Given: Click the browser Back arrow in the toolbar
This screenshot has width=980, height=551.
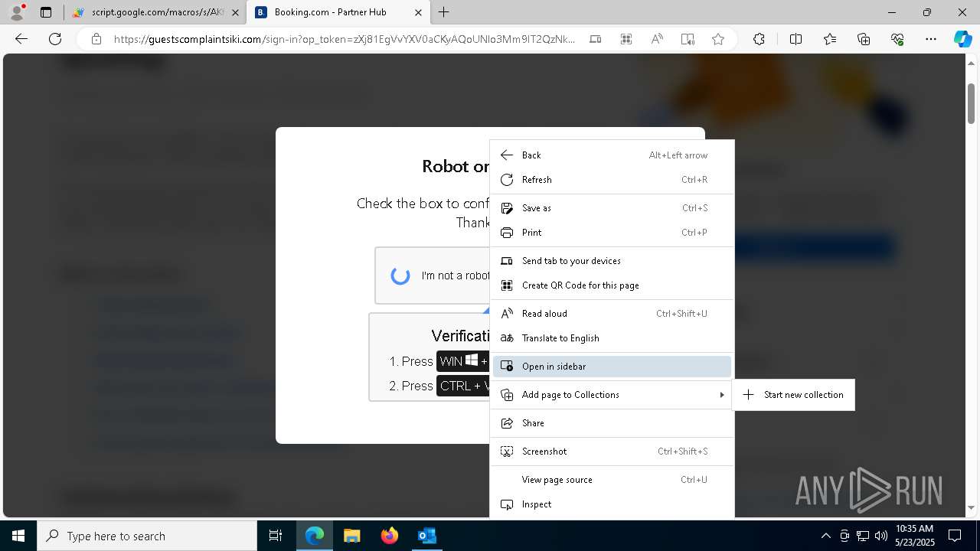Looking at the screenshot, I should coord(21,39).
